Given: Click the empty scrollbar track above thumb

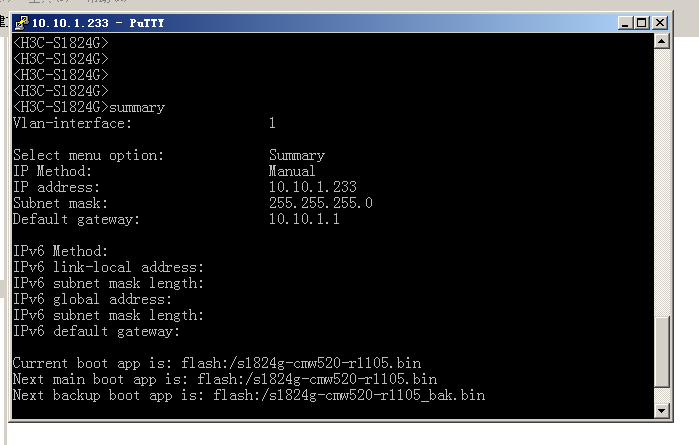Looking at the screenshot, I should point(661,180).
